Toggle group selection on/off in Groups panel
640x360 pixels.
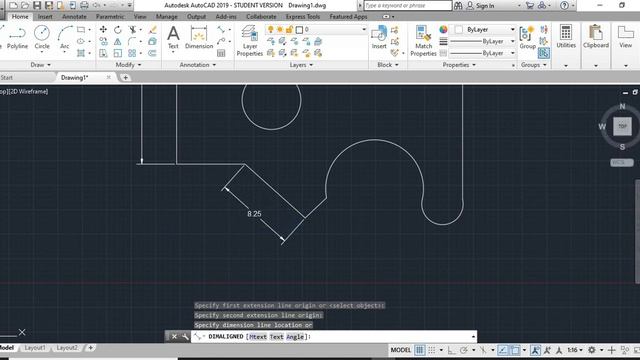click(544, 53)
